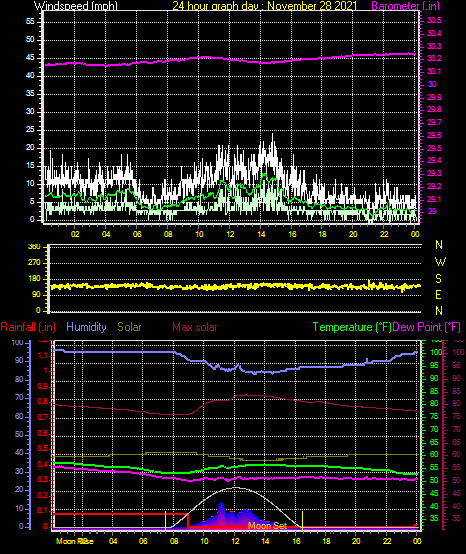
Task: Click the E compass direction label
Action: pyautogui.click(x=438, y=295)
